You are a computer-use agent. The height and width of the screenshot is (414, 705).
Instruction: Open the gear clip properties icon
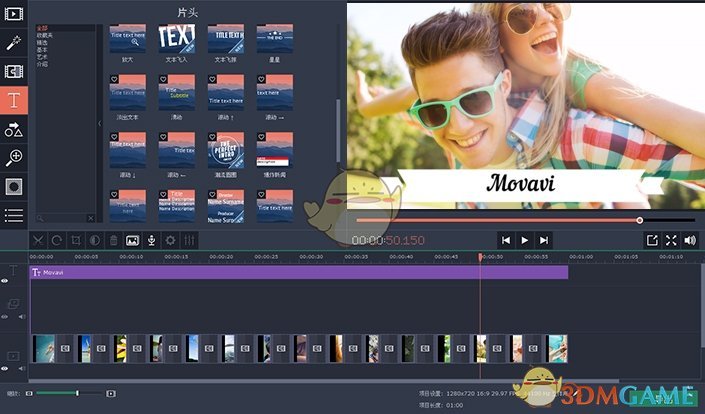click(x=170, y=240)
